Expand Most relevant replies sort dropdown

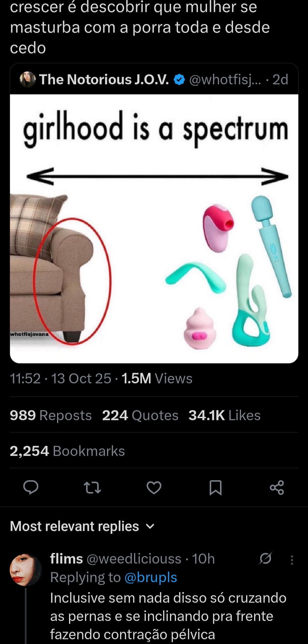(82, 526)
